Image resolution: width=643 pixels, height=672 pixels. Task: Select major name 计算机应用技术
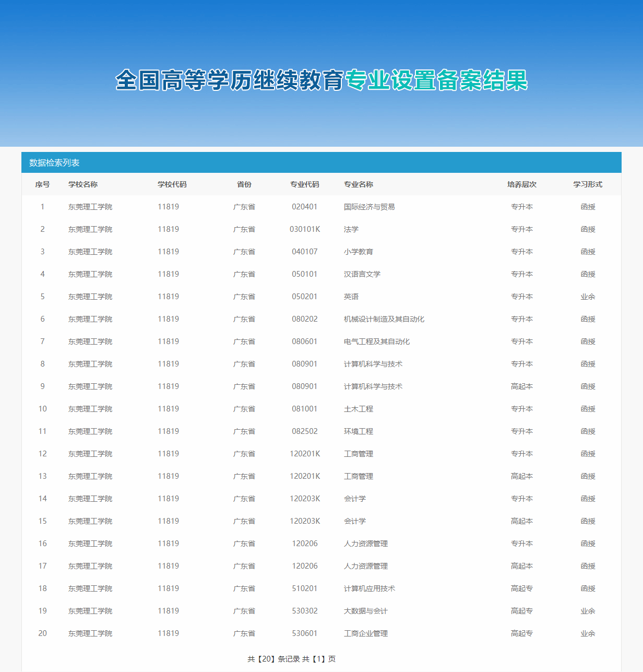pyautogui.click(x=370, y=588)
